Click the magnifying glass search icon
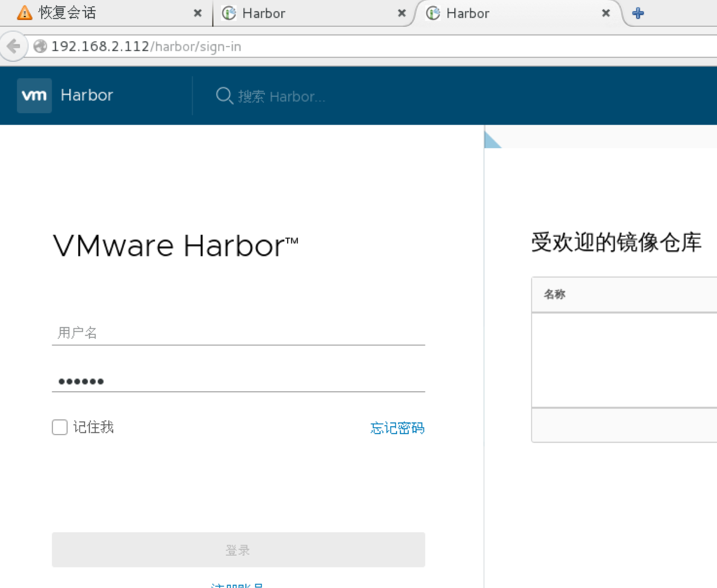Image resolution: width=717 pixels, height=588 pixels. 224,96
